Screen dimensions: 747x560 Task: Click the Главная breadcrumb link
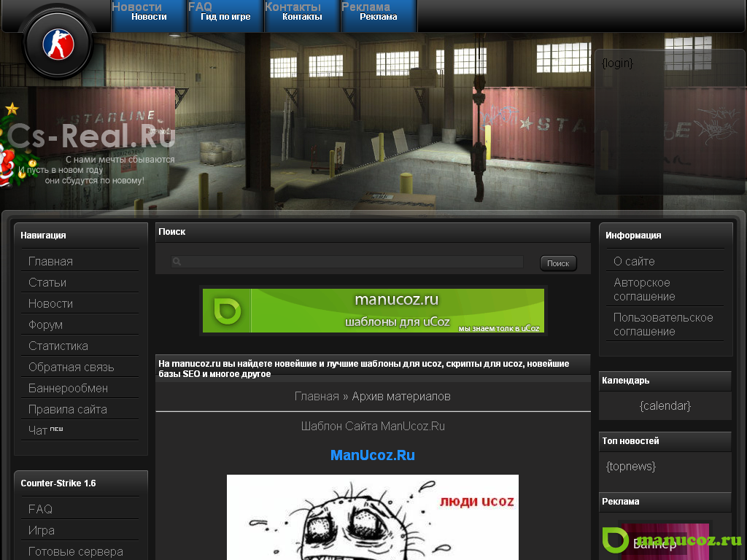(x=317, y=396)
